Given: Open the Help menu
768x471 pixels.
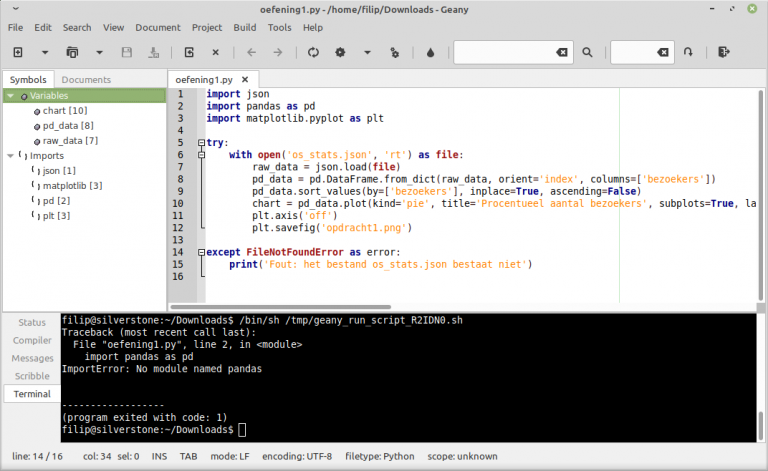Looking at the screenshot, I should 312,27.
